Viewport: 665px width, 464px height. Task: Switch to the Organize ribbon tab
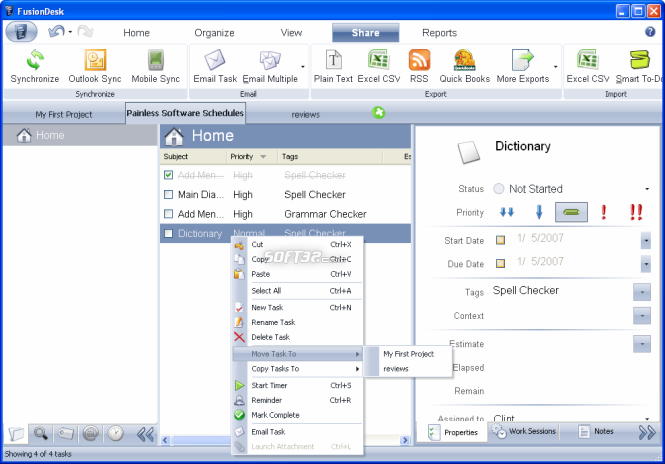[214, 33]
